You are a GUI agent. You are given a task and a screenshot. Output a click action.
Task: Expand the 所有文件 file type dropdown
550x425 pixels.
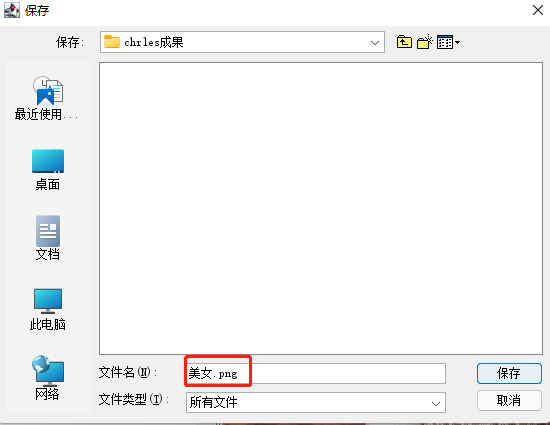pyautogui.click(x=436, y=404)
